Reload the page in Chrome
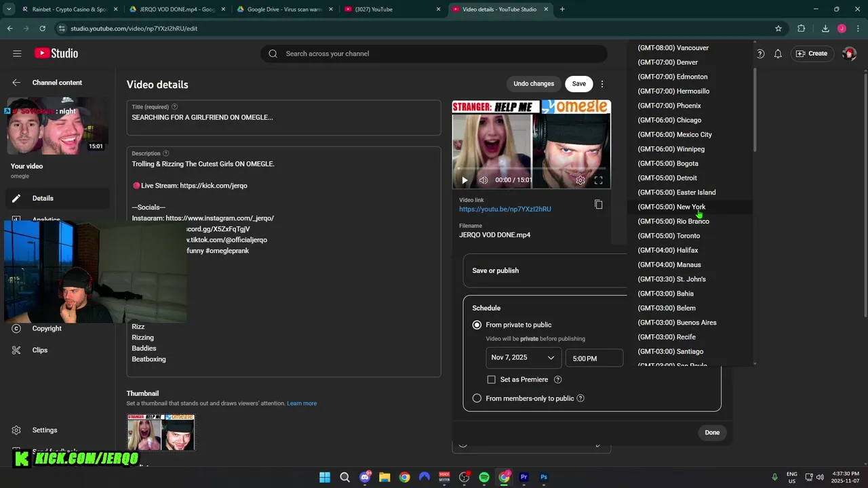The image size is (868, 488). coord(42,28)
